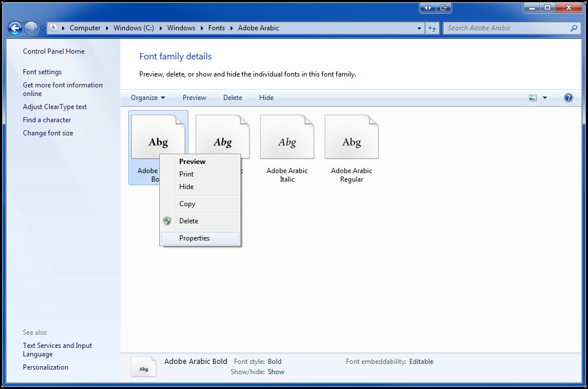Click the refresh button beside address bar
Viewport: 588px width, 389px height.
coord(433,28)
